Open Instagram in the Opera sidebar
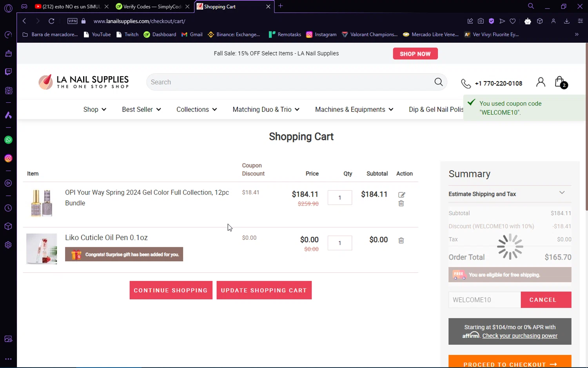The height and width of the screenshot is (368, 588). tap(8, 158)
